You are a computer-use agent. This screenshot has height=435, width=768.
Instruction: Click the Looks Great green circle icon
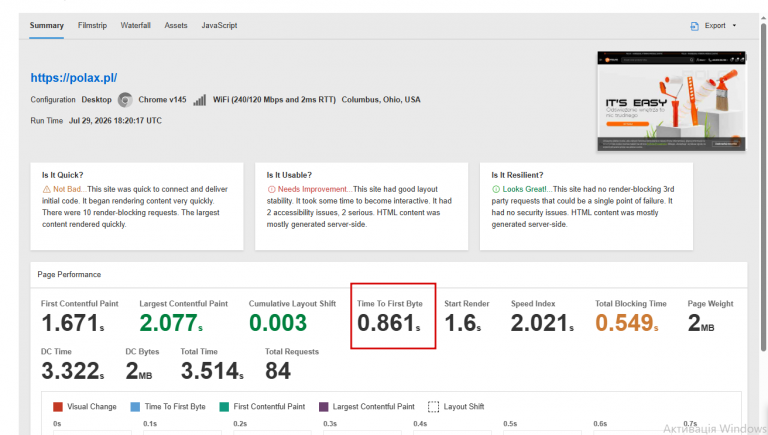(x=496, y=189)
